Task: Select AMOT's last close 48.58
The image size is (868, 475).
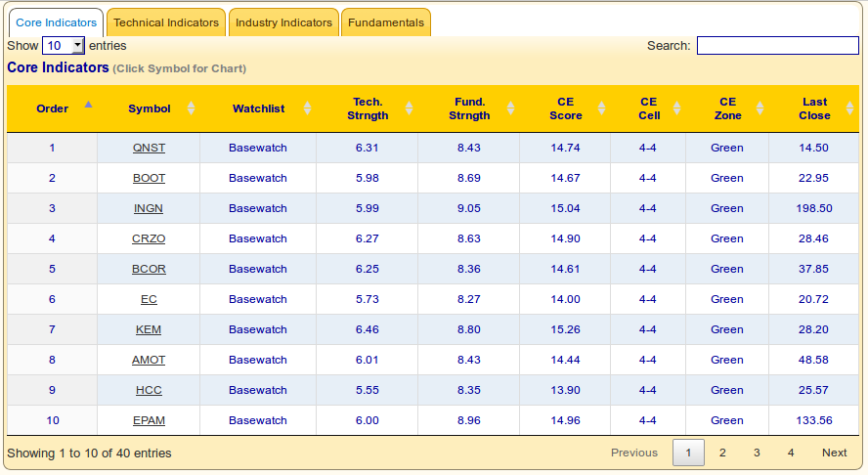Action: (813, 360)
